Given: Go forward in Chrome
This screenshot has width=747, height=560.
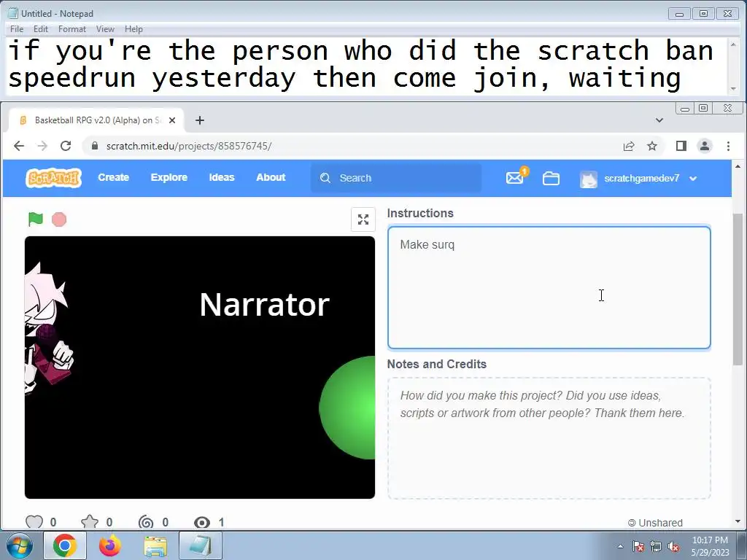Looking at the screenshot, I should [42, 146].
